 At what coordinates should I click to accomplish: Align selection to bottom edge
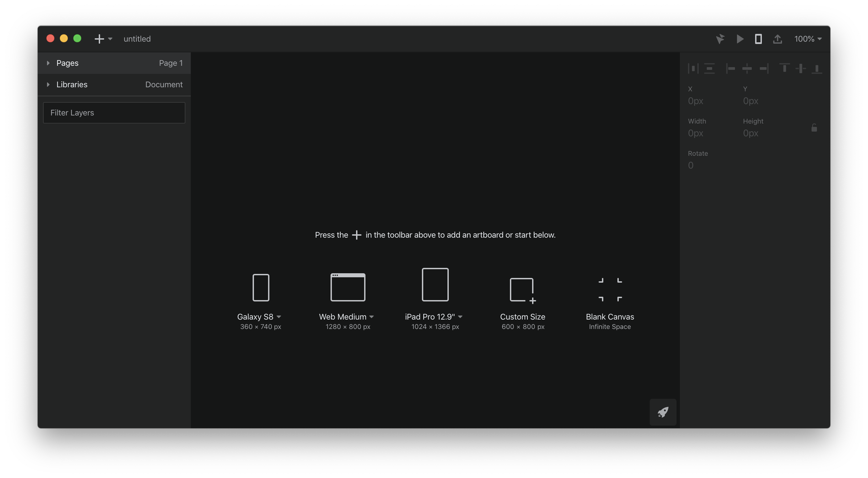click(x=818, y=68)
